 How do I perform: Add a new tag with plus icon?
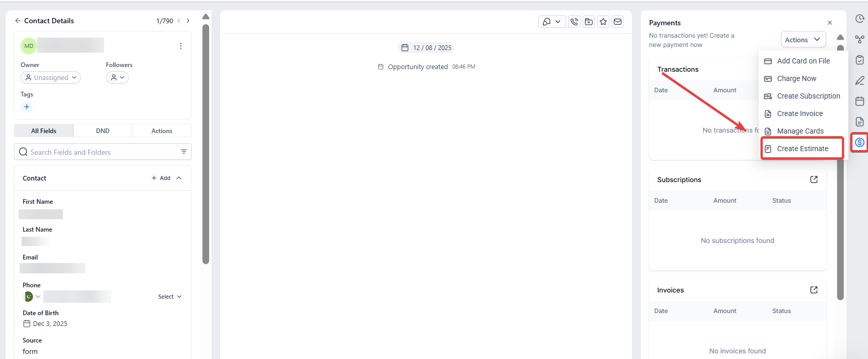point(27,107)
